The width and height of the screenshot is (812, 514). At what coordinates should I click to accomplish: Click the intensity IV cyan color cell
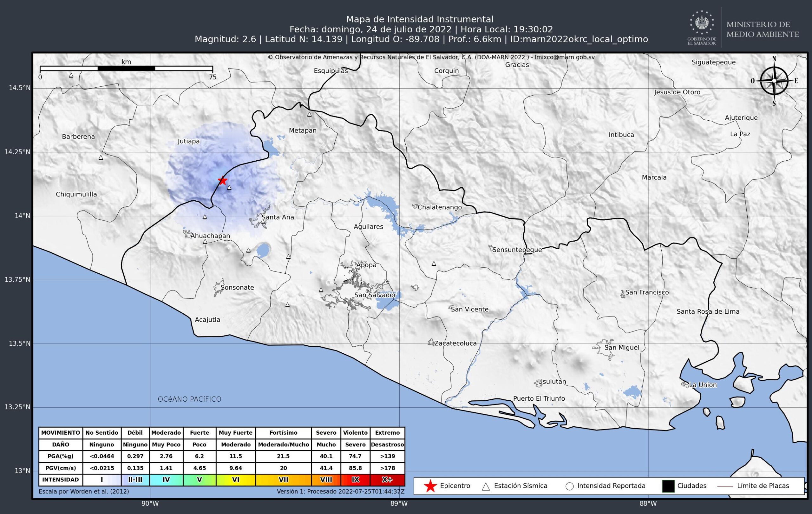click(166, 480)
